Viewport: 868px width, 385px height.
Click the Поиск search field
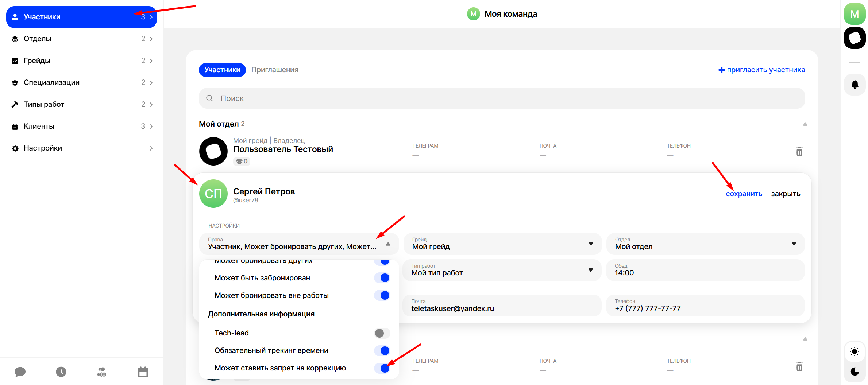tap(502, 98)
